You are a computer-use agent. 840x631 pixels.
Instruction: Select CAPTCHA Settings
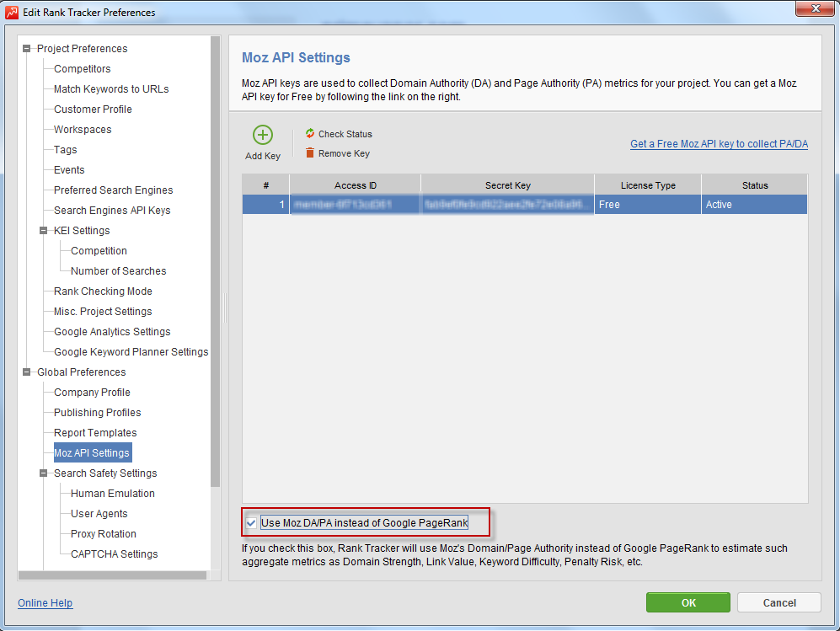pyautogui.click(x=114, y=554)
